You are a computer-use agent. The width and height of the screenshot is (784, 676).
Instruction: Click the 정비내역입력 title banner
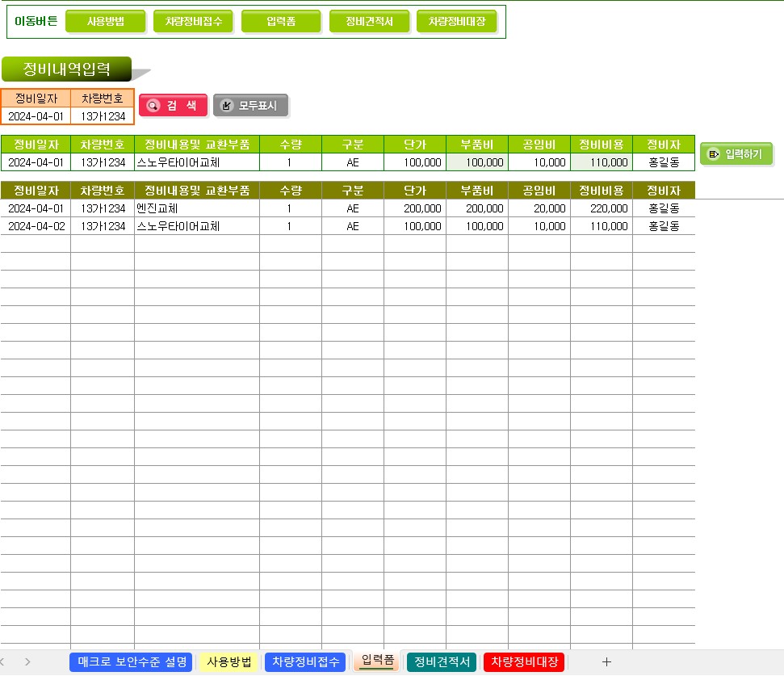66,69
